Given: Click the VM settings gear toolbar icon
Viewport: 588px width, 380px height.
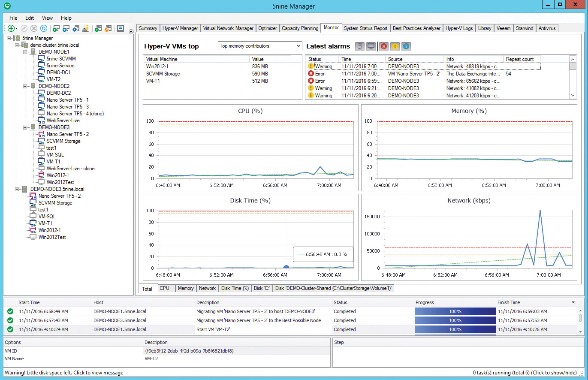Looking at the screenshot, I should coord(76,28).
